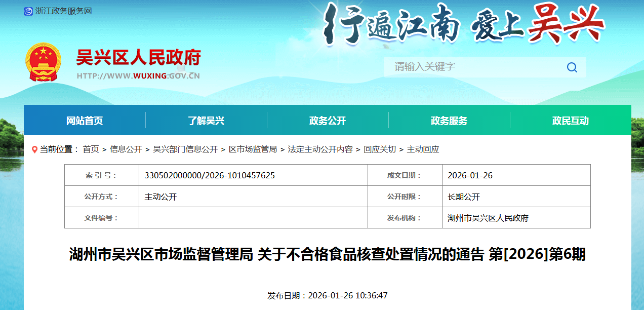This screenshot has height=310, width=644.
Task: Click the article title about 不合格食品核查处置
Action: [328, 254]
